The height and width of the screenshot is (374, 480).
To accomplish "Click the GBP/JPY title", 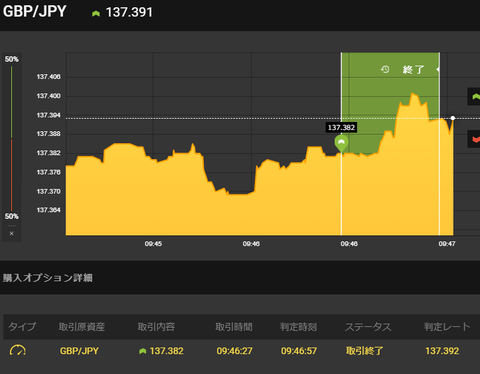I will (x=35, y=12).
